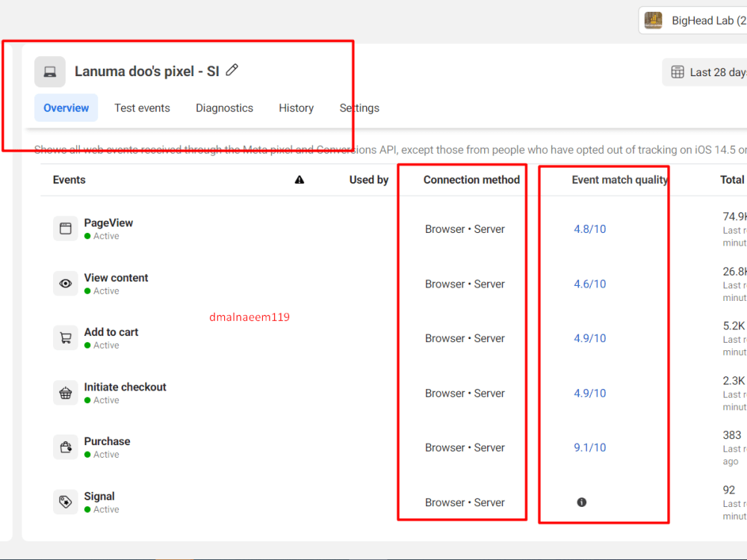747x560 pixels.
Task: Open View content match quality 4.6/10
Action: point(590,284)
